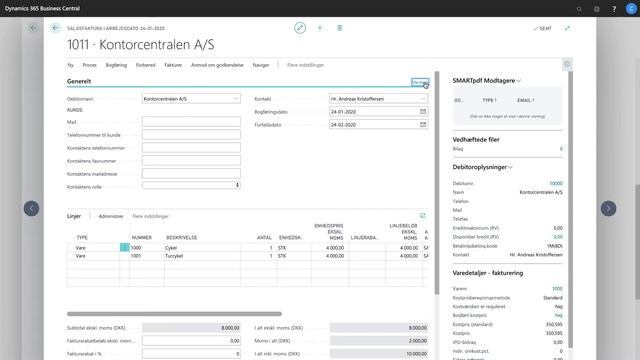This screenshot has width=640, height=360.
Task: Click Fakturarabat i % field
Action: tap(191, 353)
